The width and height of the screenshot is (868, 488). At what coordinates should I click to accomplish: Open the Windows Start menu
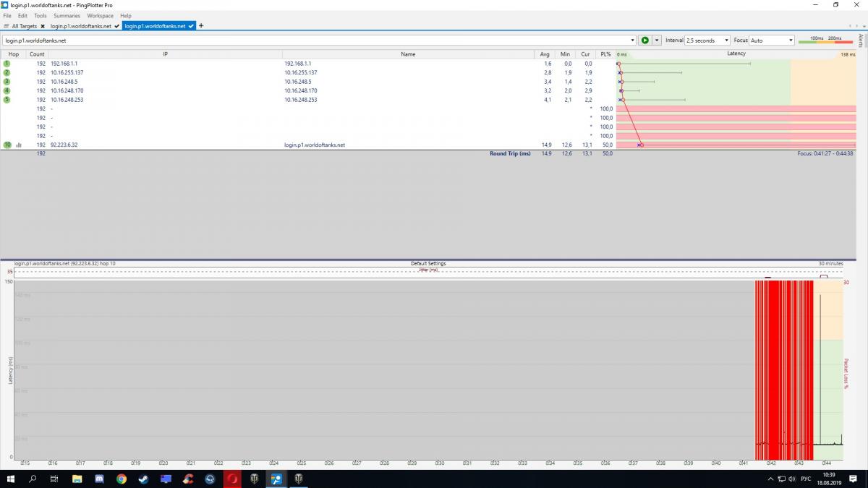click(11, 479)
